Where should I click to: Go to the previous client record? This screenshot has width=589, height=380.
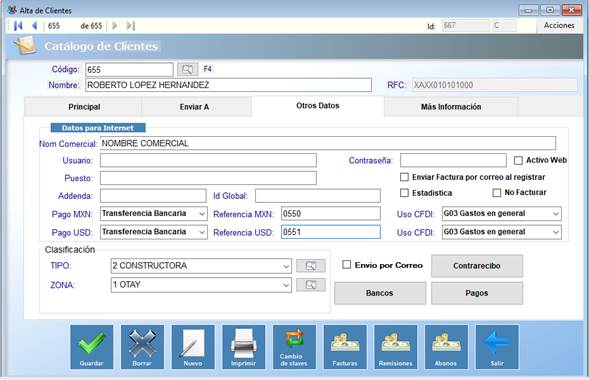[x=35, y=26]
